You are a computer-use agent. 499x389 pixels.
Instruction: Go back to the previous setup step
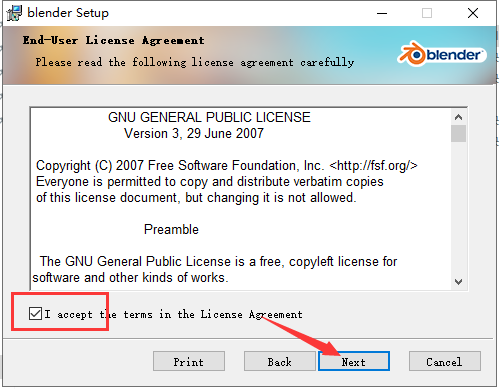(279, 361)
